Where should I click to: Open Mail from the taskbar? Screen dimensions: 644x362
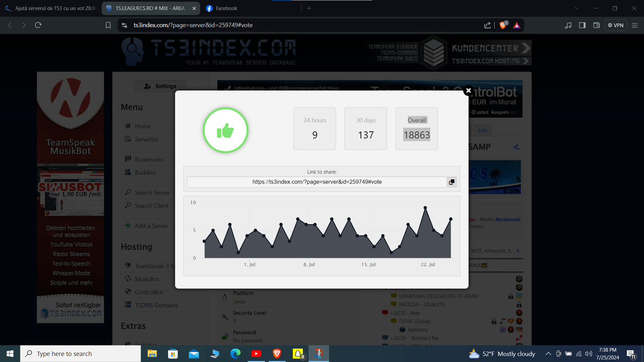(194, 354)
